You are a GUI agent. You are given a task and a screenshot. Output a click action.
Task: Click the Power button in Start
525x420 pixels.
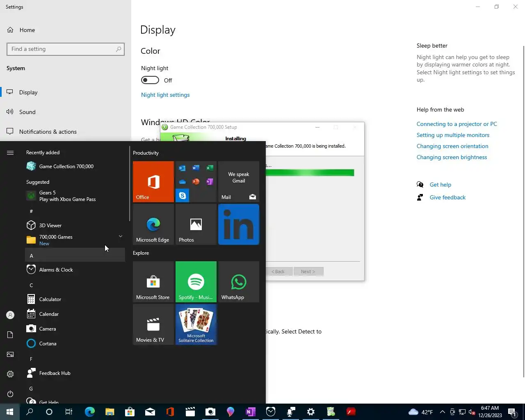click(10, 394)
